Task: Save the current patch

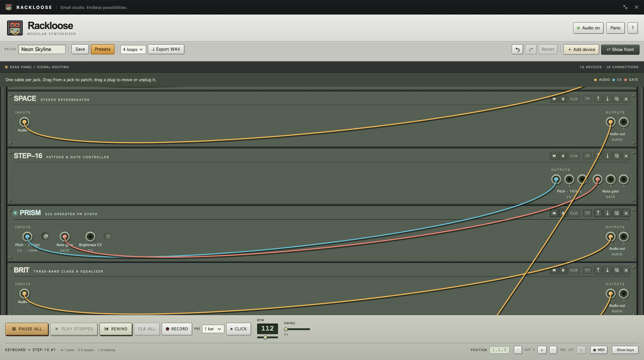Action: coord(80,49)
